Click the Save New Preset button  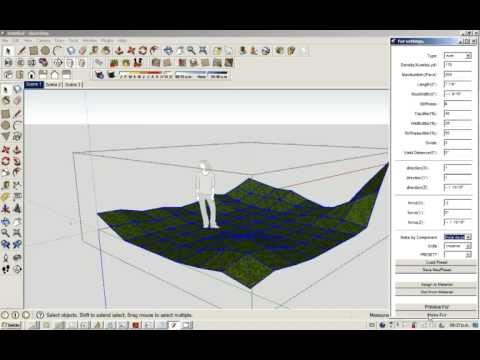tap(436, 270)
